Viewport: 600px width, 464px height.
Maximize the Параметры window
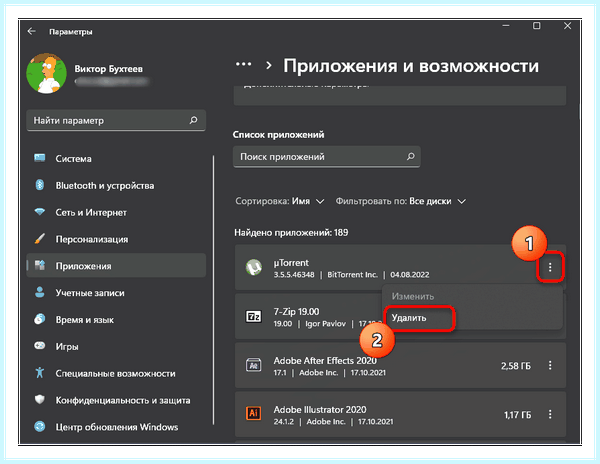click(x=536, y=26)
